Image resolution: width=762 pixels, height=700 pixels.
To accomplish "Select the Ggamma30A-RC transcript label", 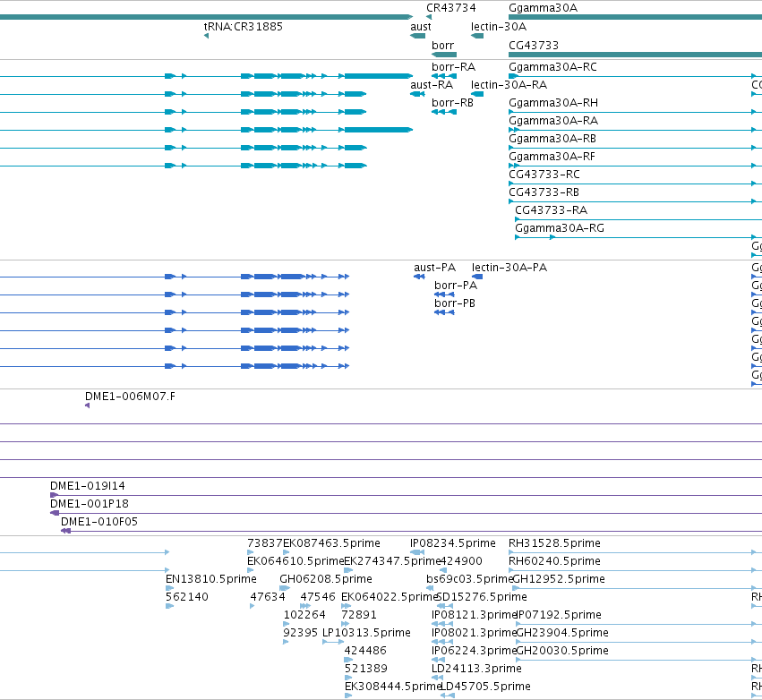I will click(x=552, y=66).
